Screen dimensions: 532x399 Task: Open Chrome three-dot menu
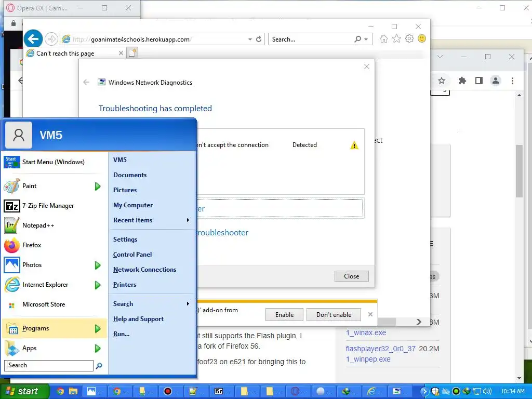[512, 81]
